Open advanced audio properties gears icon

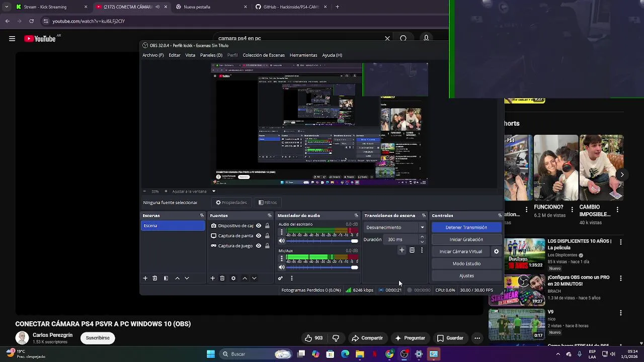tap(280, 278)
